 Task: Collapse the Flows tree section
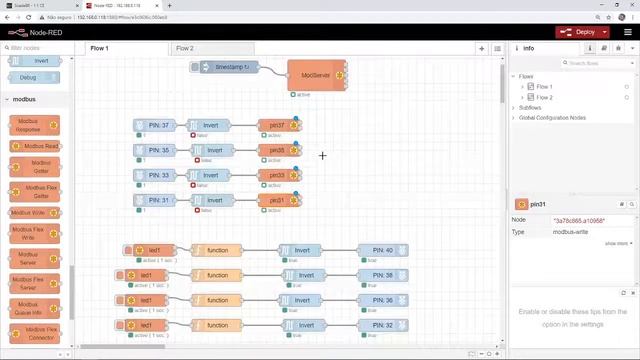tap(513, 76)
